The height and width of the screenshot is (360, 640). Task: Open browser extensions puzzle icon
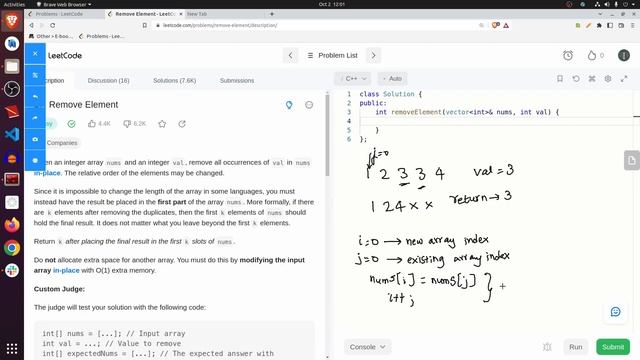(599, 25)
